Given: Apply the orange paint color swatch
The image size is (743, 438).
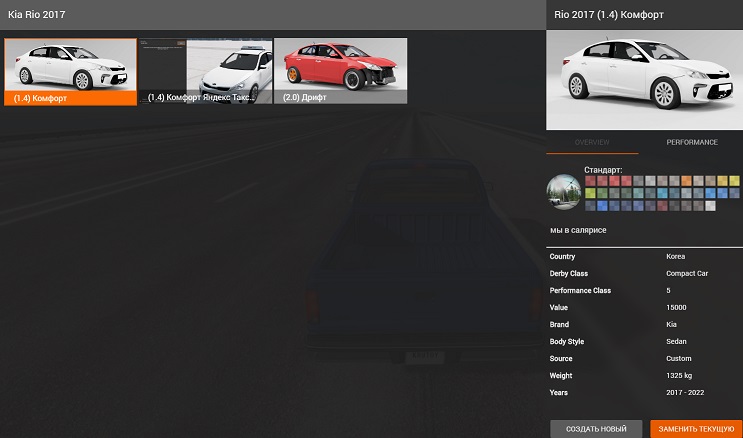Looking at the screenshot, I should coord(686,180).
